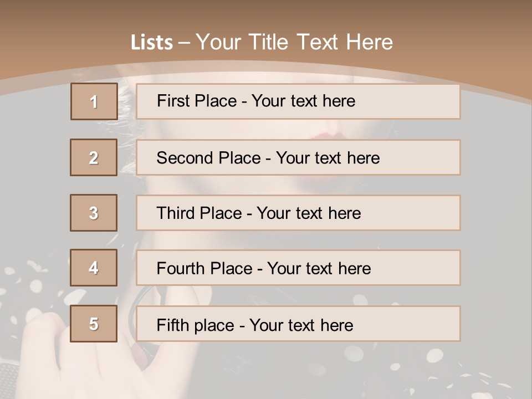Click the 'First Place' text bar

(298, 101)
